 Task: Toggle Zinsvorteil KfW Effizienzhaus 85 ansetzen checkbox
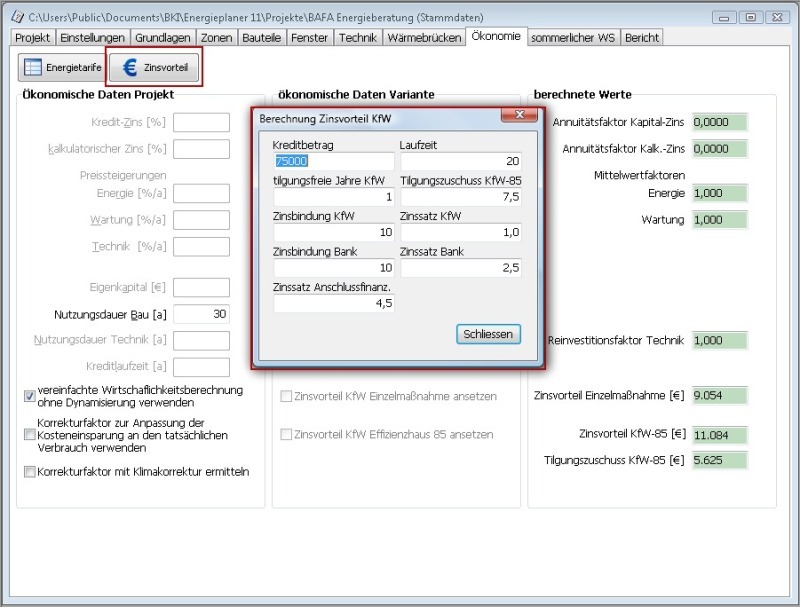286,434
